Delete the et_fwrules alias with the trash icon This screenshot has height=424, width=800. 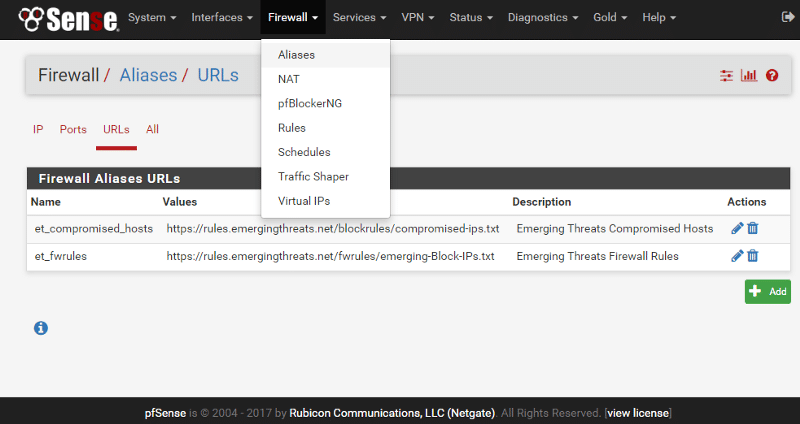(x=753, y=256)
